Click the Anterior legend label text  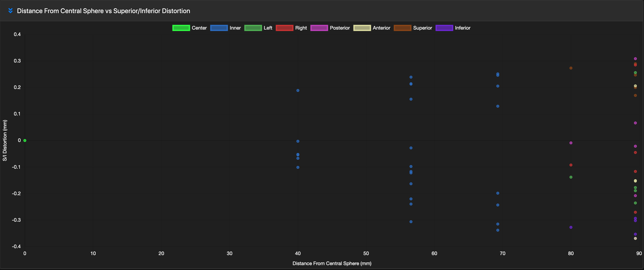382,28
